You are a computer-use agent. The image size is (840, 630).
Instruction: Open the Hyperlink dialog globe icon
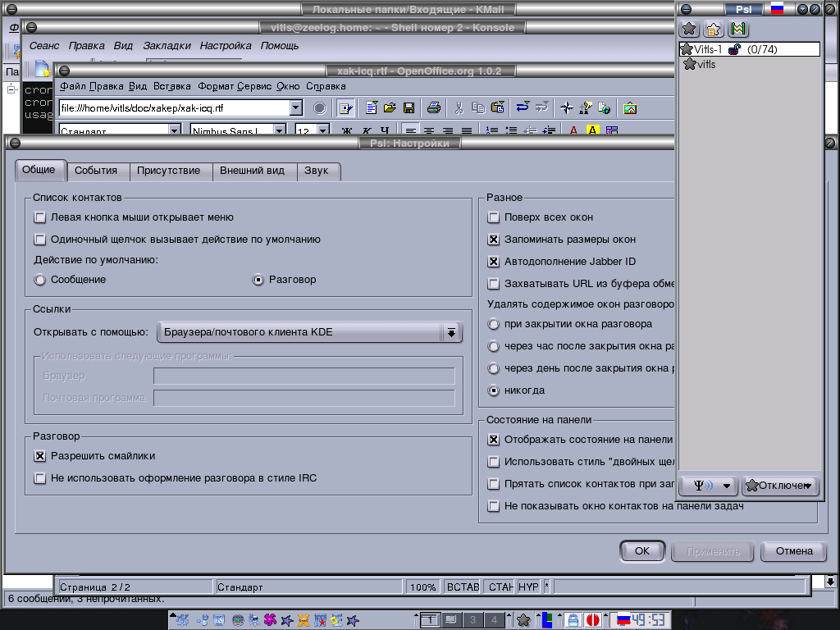coord(605,108)
